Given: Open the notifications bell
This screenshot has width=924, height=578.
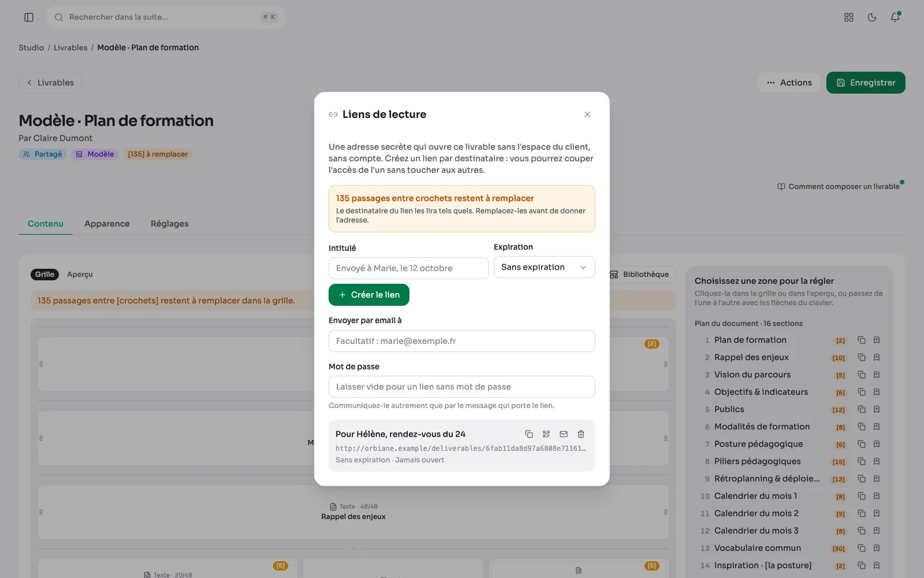Looking at the screenshot, I should pos(895,17).
